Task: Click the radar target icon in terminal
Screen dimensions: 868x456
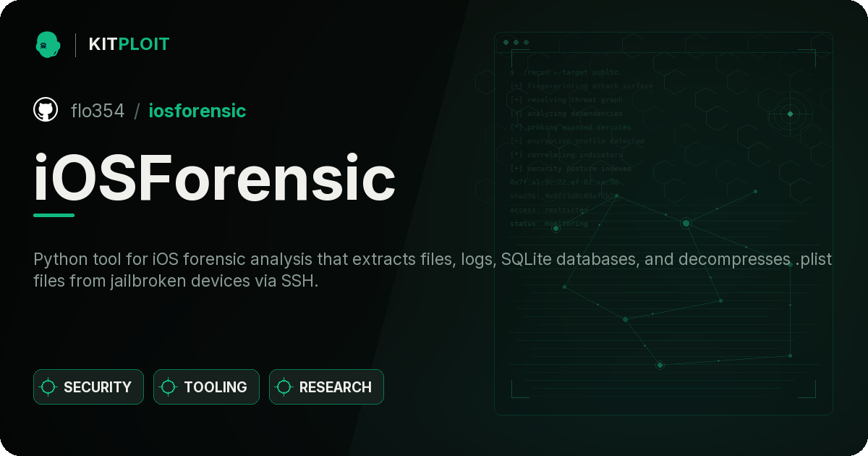Action: pos(790,114)
